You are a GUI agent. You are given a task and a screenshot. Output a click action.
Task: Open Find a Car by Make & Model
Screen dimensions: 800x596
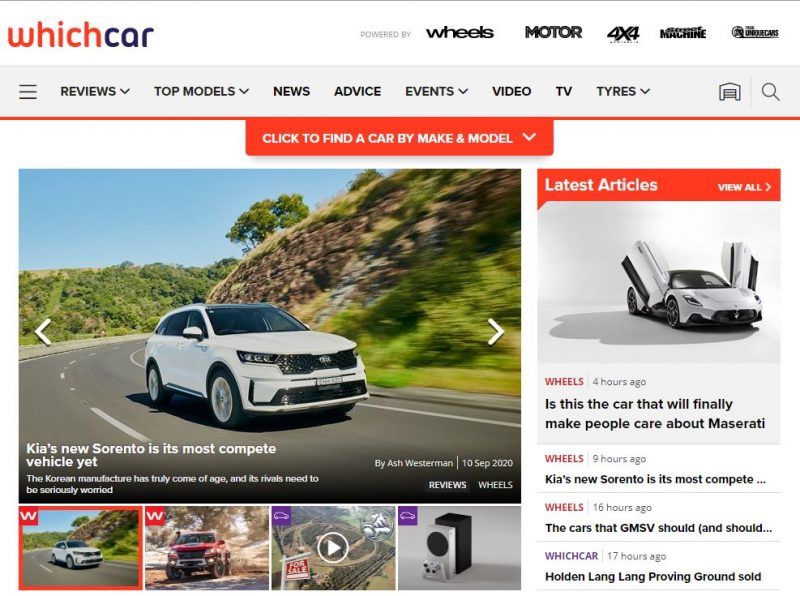coord(399,138)
